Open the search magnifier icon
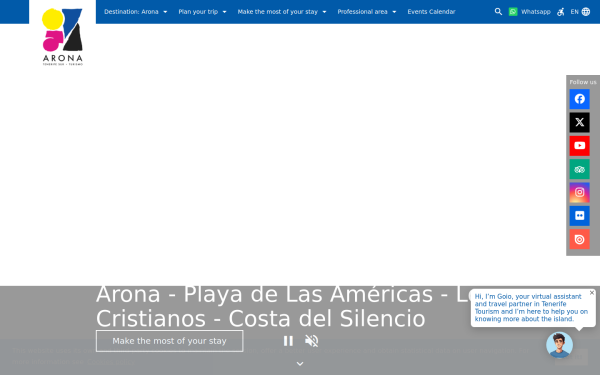 tap(498, 11)
